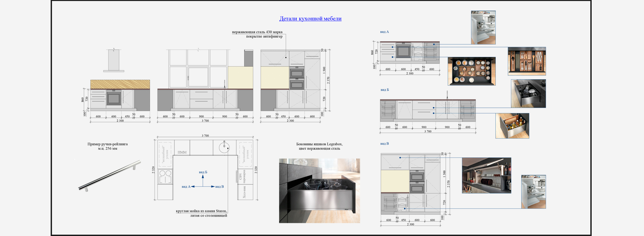Image resolution: width=644 pixels, height=236 pixels.
Task: Click the dark drawer with pots photo
Action: pyautogui.click(x=528, y=94)
